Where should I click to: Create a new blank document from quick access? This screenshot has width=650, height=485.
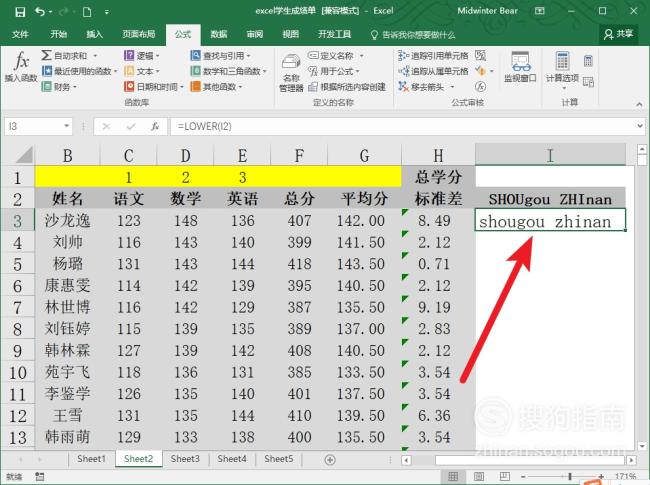coord(87,12)
